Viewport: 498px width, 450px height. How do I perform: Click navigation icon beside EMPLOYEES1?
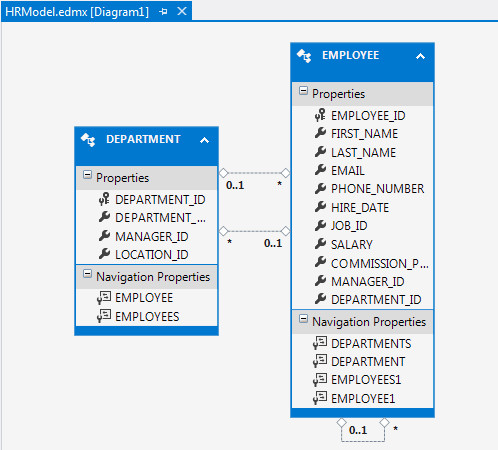(x=320, y=379)
